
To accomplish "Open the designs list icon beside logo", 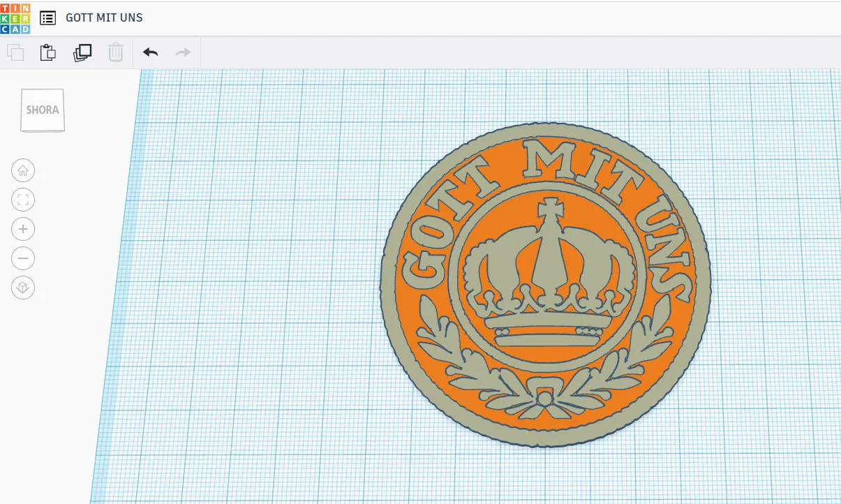I will click(47, 17).
